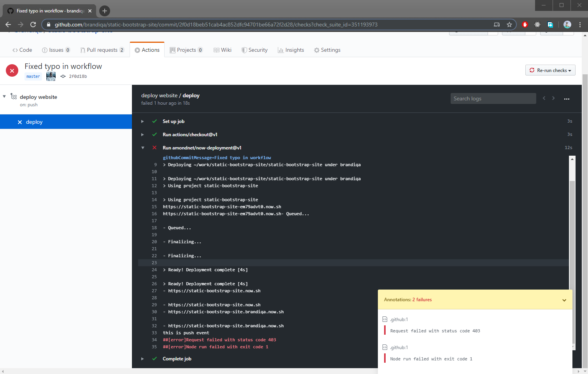Screen dimensions: 588x374
Task: Open the Projects tab
Action: [x=186, y=50]
